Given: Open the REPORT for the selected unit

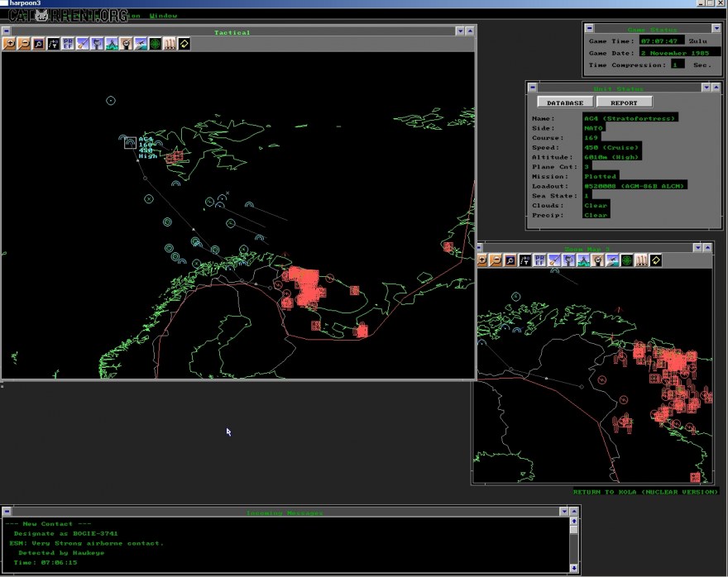Looking at the screenshot, I should coord(624,103).
